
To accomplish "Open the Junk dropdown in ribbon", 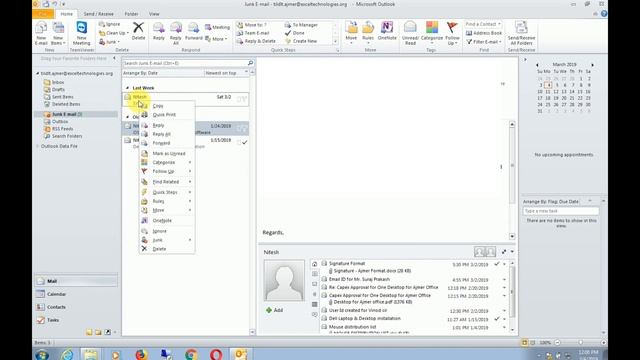I will [x=109, y=42].
